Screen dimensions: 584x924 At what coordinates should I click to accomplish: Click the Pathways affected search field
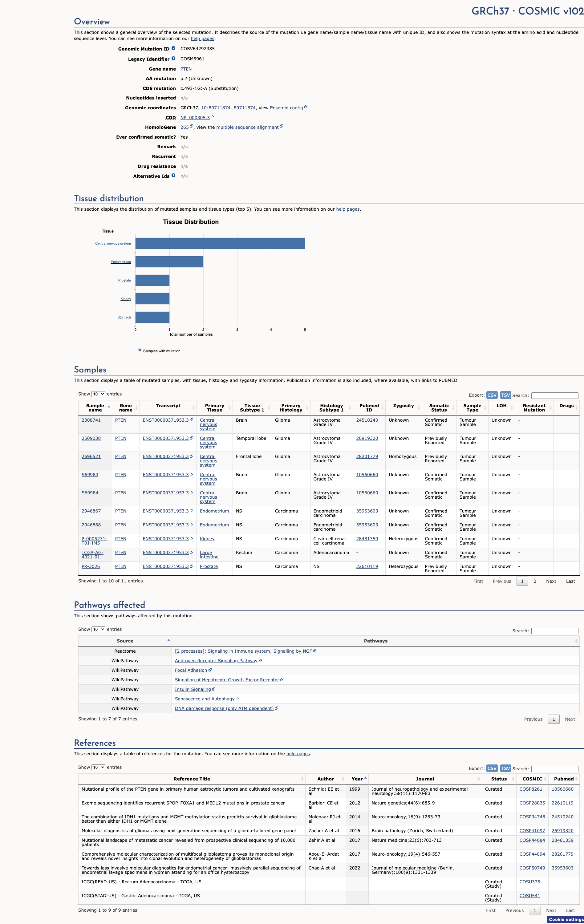tap(554, 631)
